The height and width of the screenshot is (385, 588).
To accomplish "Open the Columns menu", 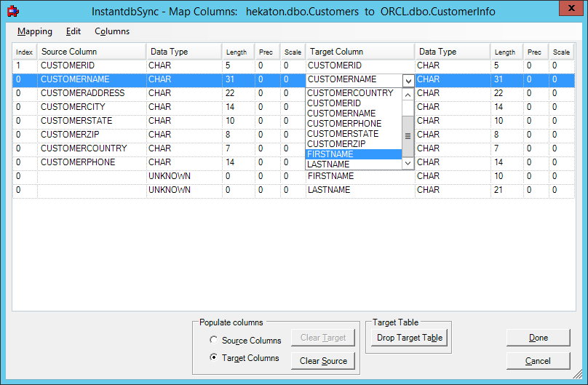I will 112,31.
